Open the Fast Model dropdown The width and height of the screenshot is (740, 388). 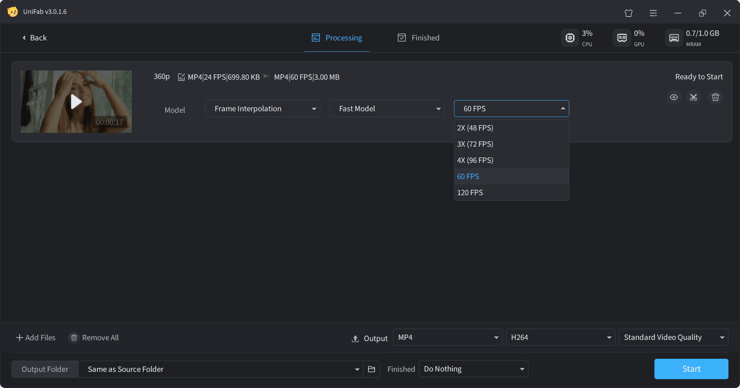click(x=387, y=109)
